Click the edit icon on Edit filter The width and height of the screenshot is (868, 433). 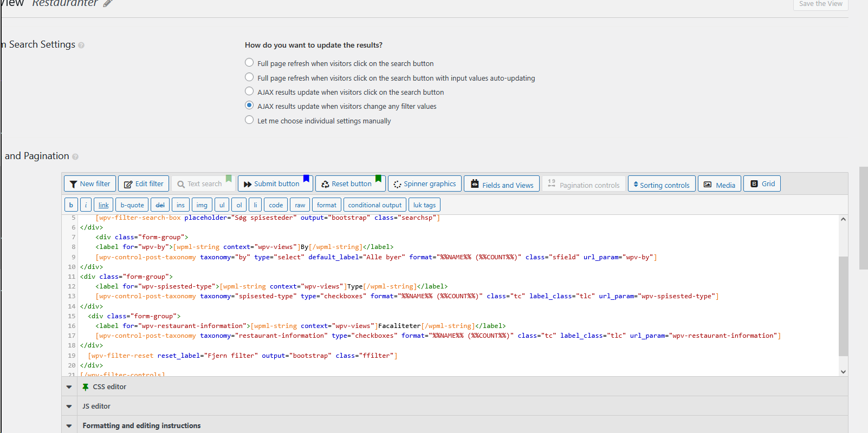tap(128, 184)
